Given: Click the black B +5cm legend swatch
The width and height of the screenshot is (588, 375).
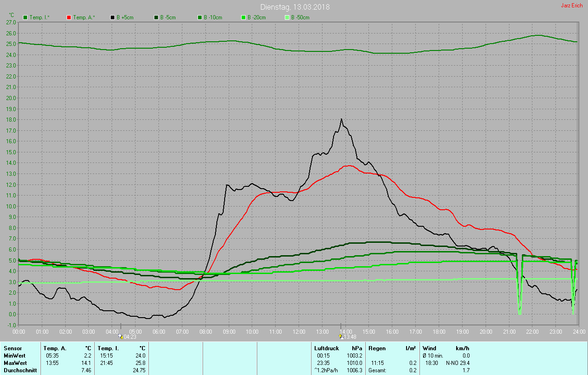Looking at the screenshot, I should pyautogui.click(x=113, y=17).
